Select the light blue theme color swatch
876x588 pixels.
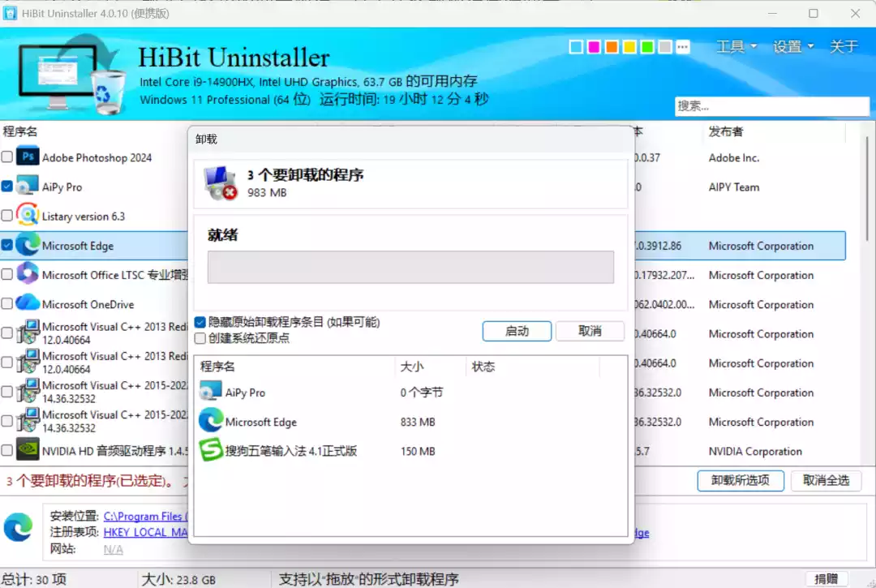click(x=575, y=47)
